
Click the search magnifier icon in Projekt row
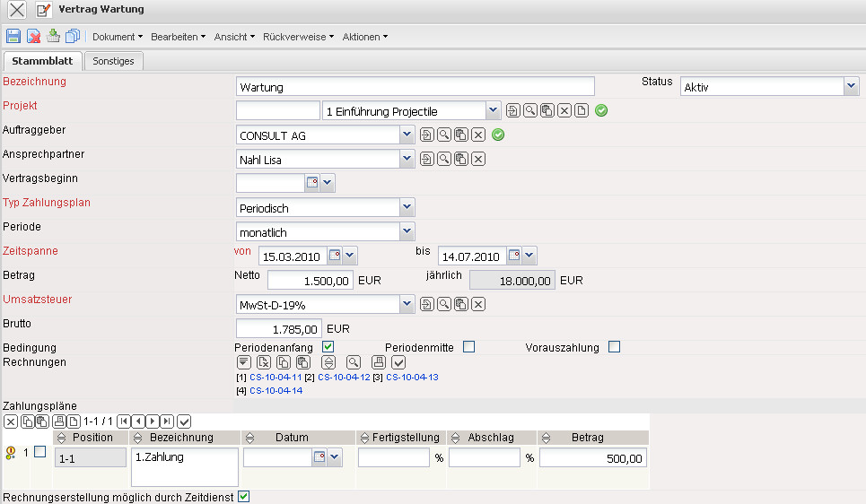coord(530,111)
